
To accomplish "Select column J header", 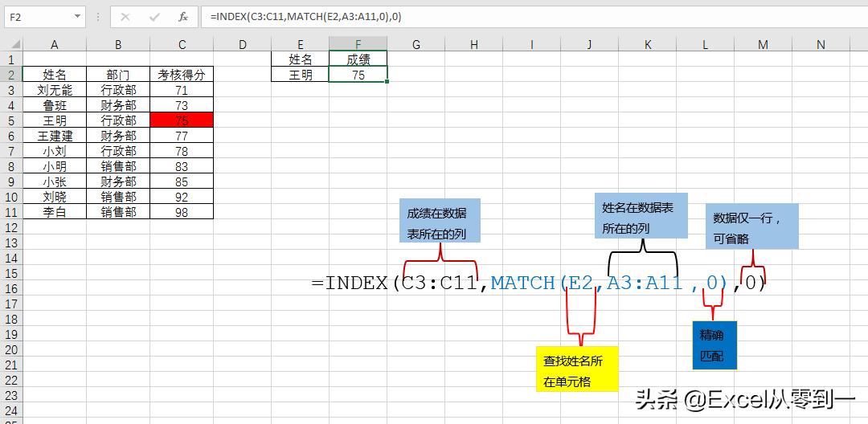I will tap(590, 45).
